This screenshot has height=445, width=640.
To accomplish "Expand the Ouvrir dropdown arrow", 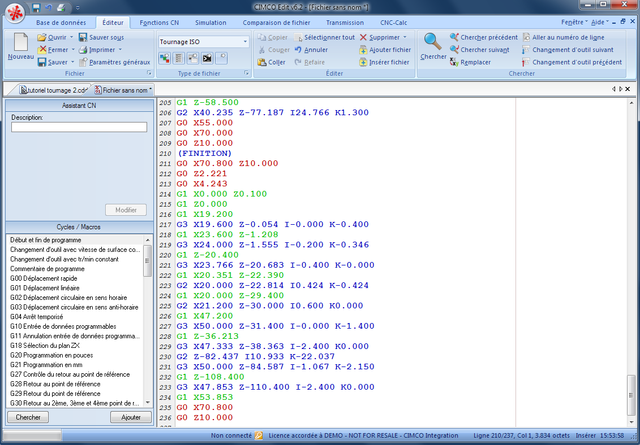I will (x=71, y=37).
